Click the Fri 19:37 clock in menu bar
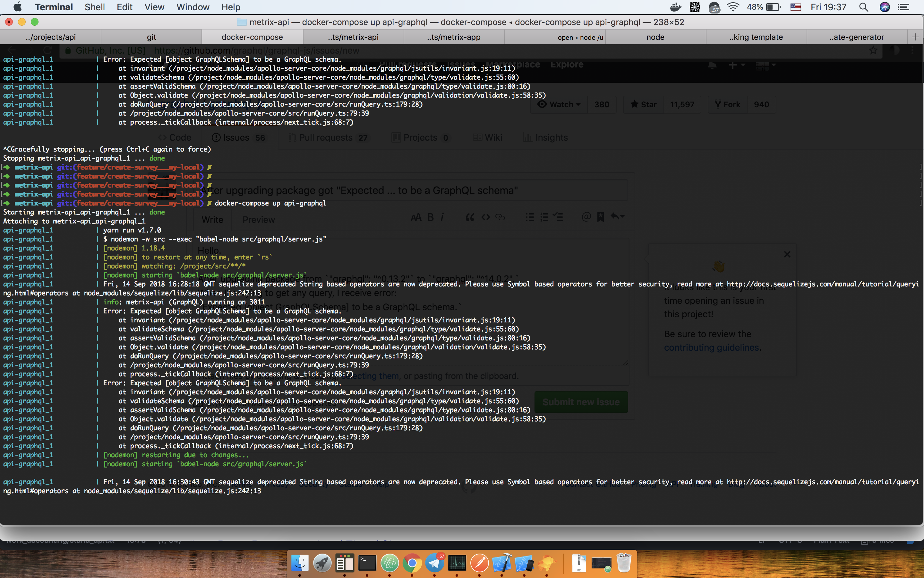Viewport: 924px width, 578px height. coord(828,7)
